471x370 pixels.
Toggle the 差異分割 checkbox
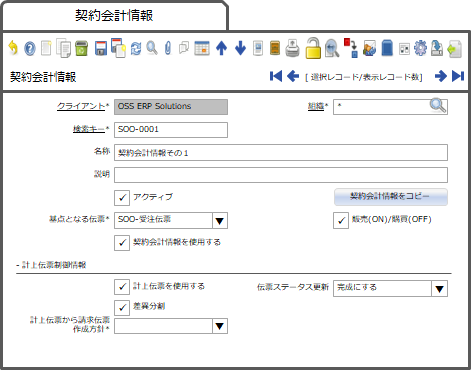click(x=122, y=307)
